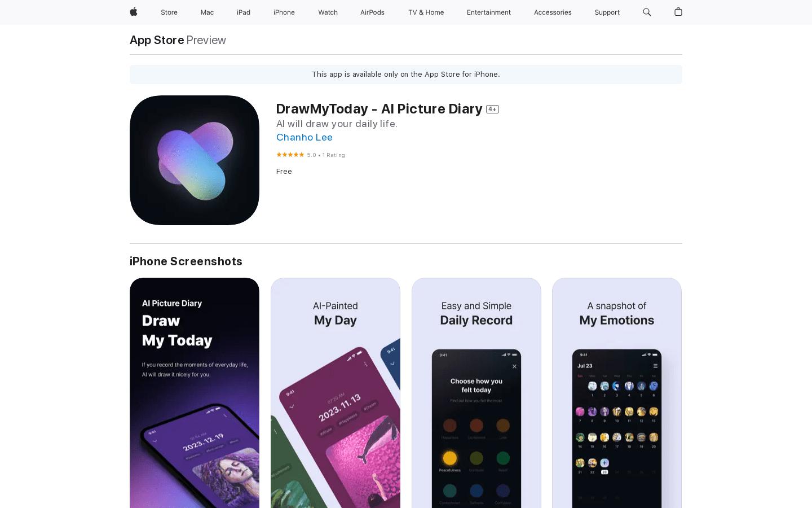Image resolution: width=812 pixels, height=508 pixels.
Task: Open the TV & Home menu
Action: click(x=426, y=12)
